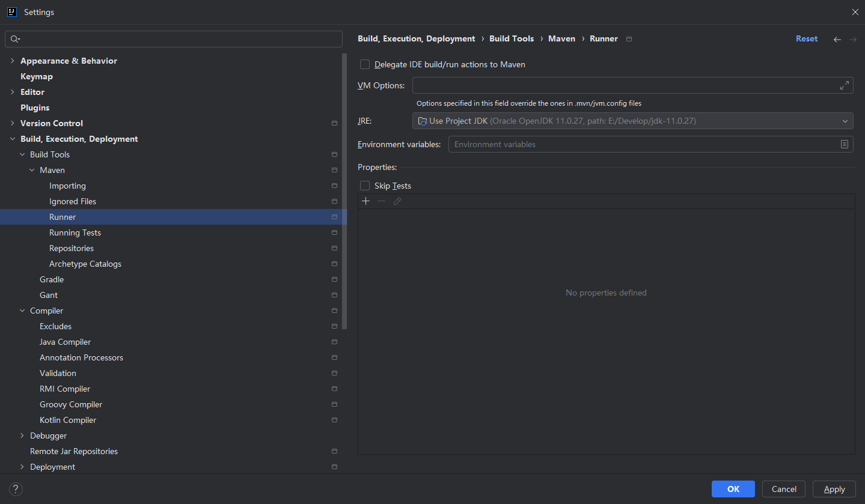
Task: Click the settings tree scrollbar
Action: pyautogui.click(x=344, y=191)
